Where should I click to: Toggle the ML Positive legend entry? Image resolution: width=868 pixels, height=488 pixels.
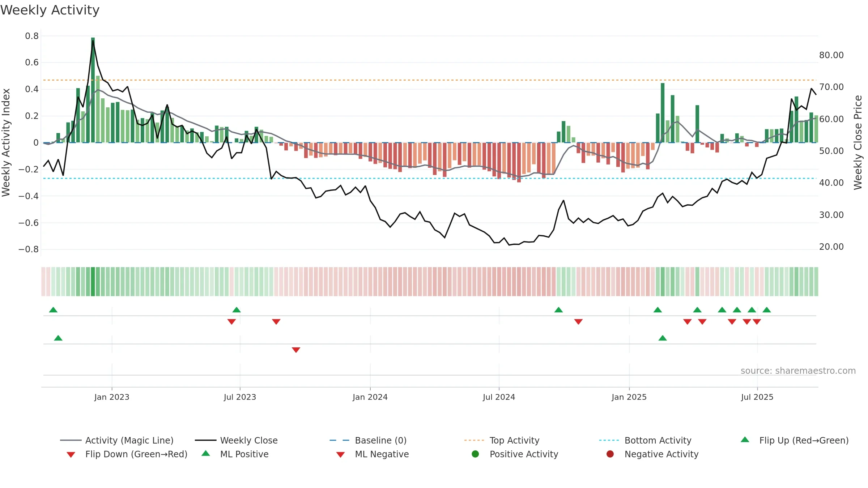point(235,454)
